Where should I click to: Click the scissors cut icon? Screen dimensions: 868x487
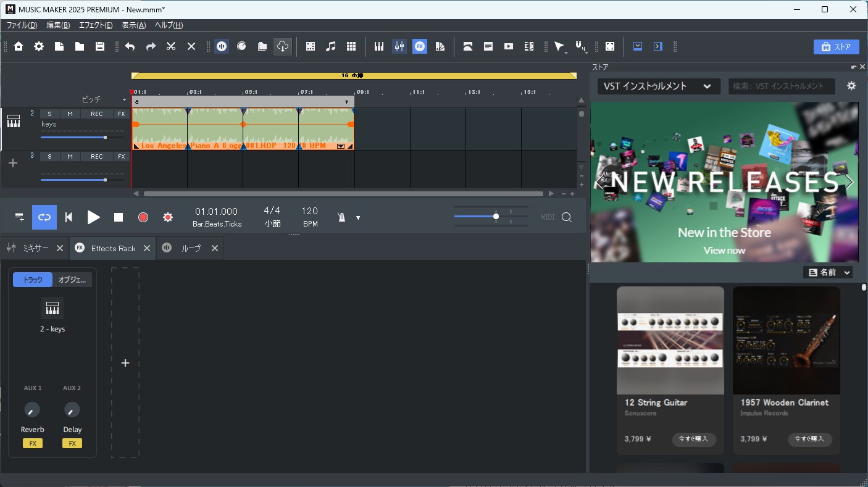(171, 46)
